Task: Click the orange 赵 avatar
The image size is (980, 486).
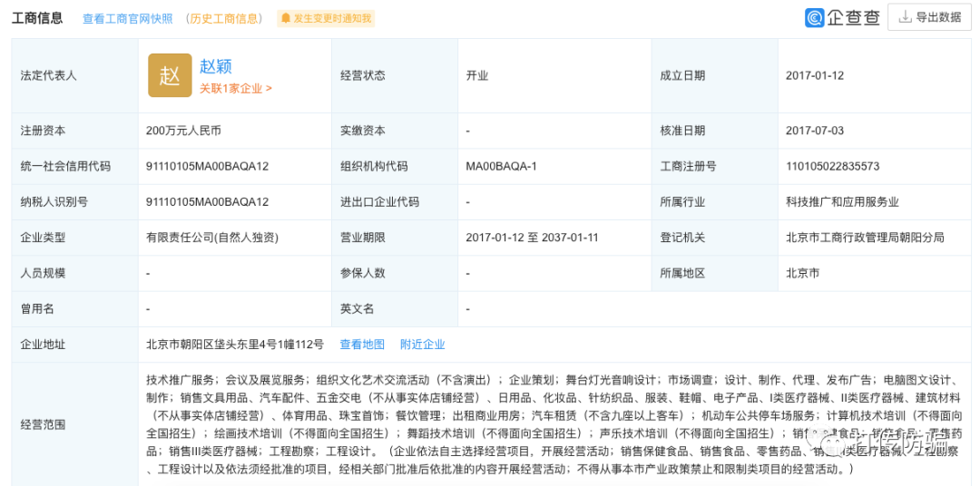Action: click(x=170, y=76)
